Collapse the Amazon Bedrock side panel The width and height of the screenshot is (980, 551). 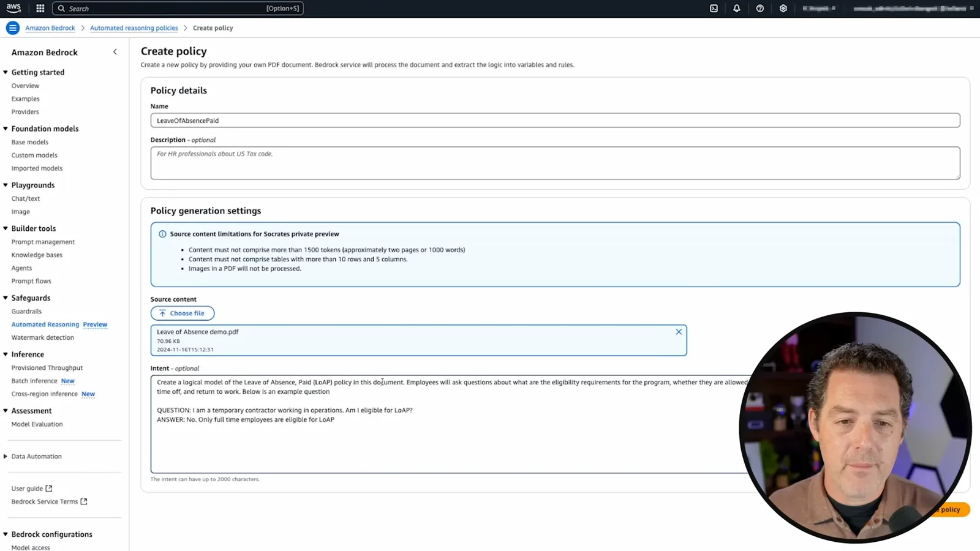(115, 52)
